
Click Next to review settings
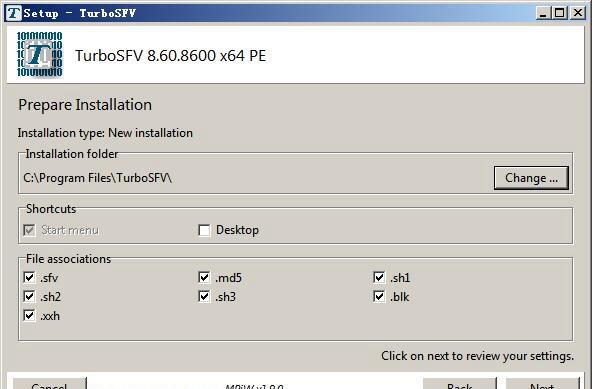(542, 383)
